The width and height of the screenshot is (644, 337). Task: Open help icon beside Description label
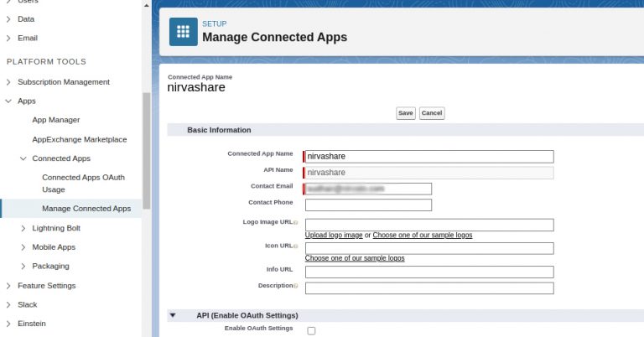point(296,286)
